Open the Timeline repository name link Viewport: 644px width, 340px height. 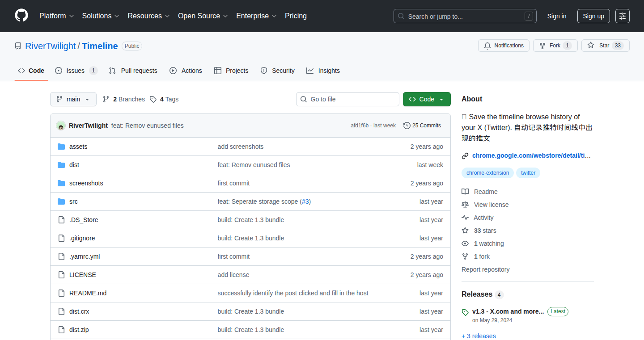(100, 46)
